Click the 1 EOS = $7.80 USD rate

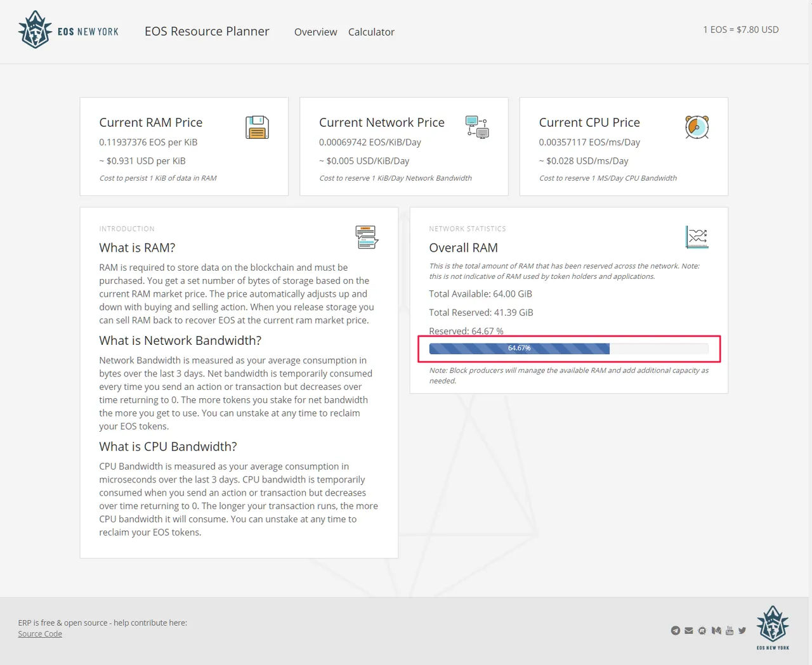[741, 30]
